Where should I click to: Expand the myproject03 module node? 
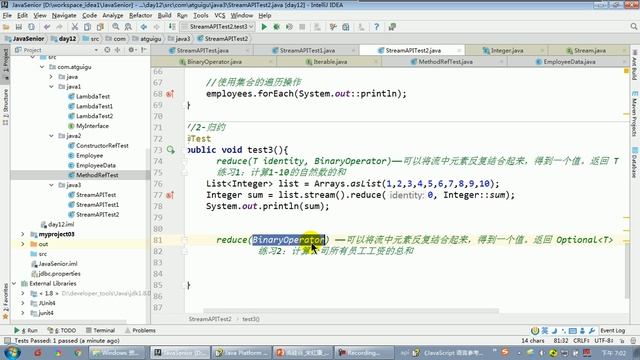click(23, 234)
